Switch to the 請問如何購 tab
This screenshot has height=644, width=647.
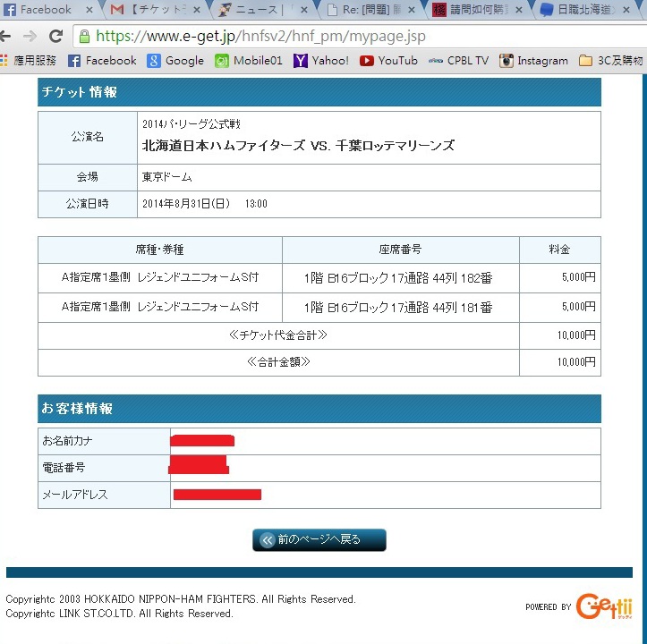pos(477,10)
